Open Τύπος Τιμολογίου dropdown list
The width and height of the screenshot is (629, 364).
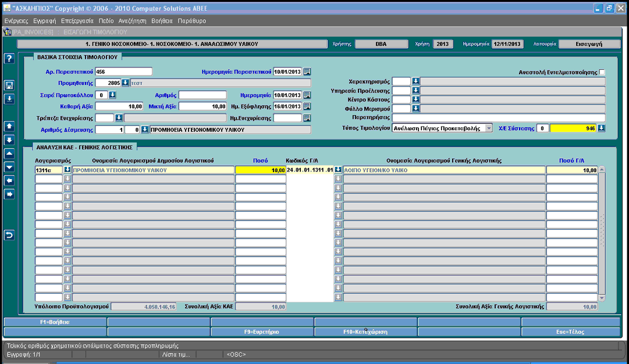489,129
